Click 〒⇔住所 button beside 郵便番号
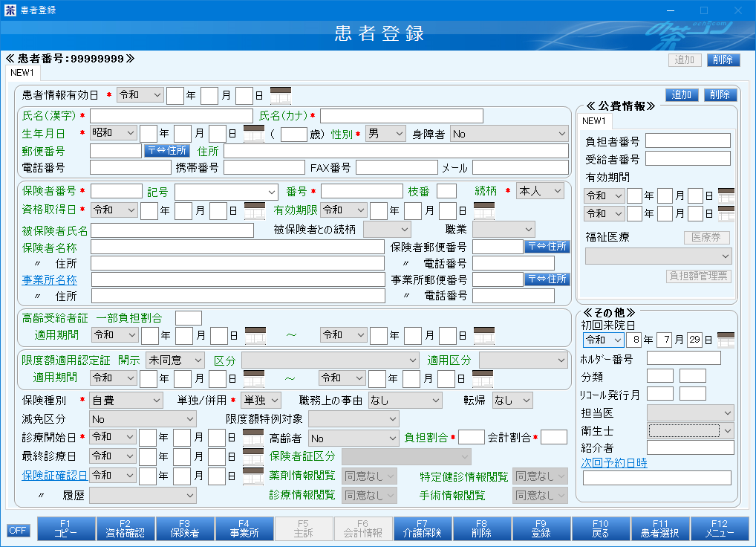 pos(167,150)
